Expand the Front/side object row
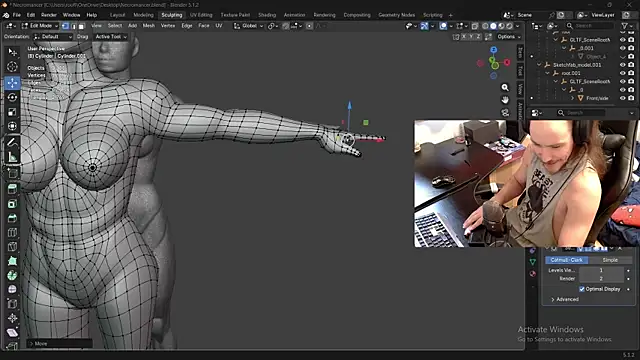 (x=572, y=98)
